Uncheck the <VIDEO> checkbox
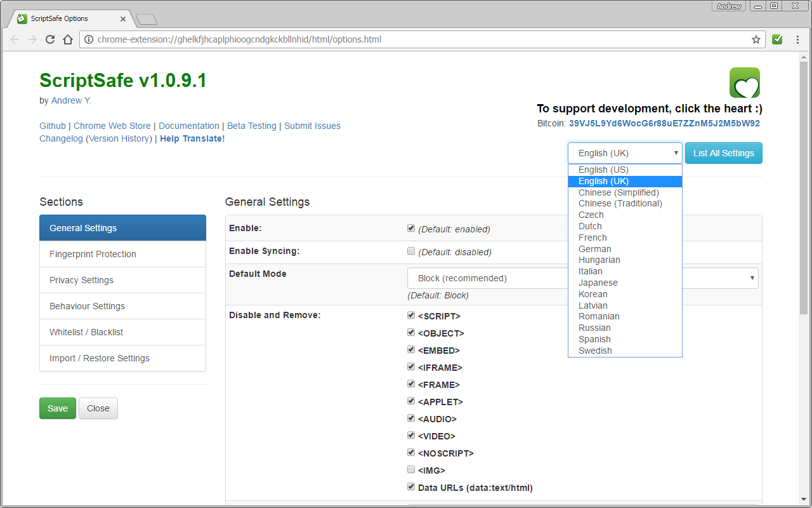812x508 pixels. coord(411,436)
